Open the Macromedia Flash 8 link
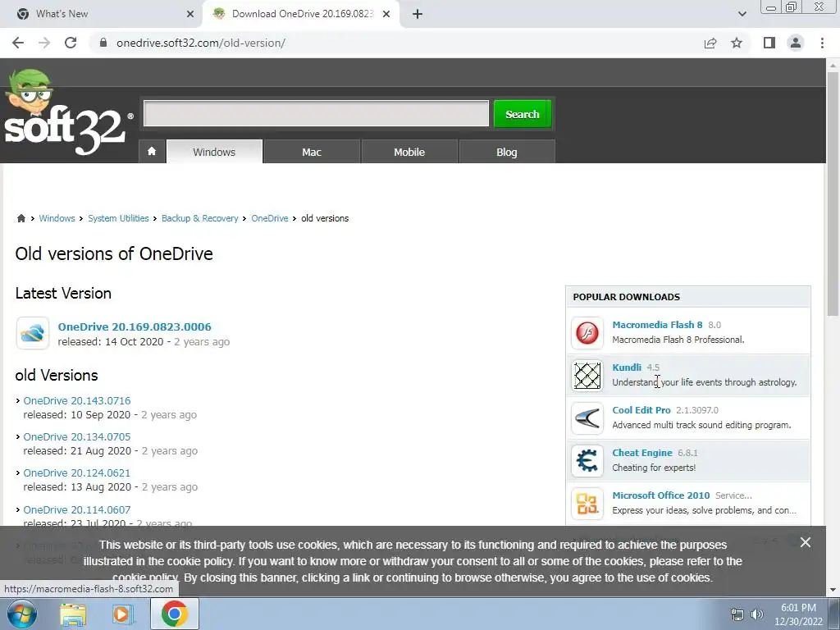 click(x=657, y=325)
